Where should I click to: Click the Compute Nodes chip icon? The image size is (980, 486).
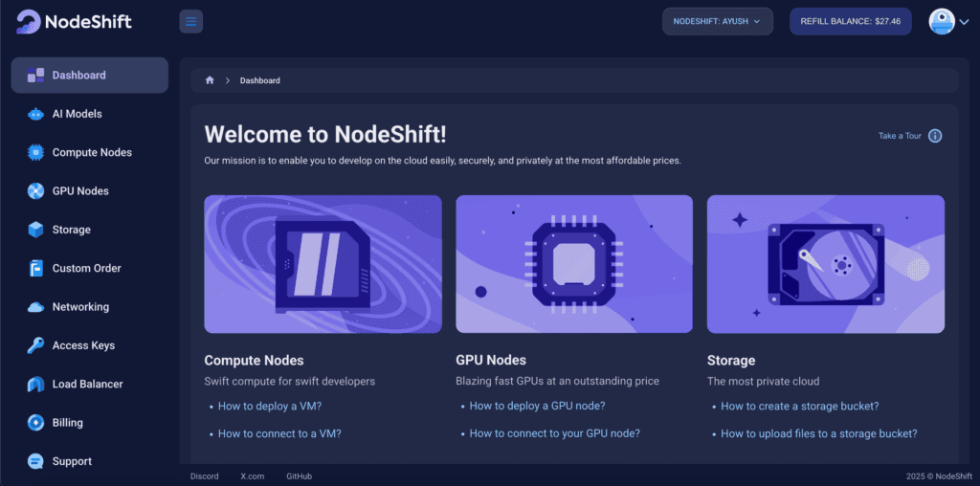[36, 152]
